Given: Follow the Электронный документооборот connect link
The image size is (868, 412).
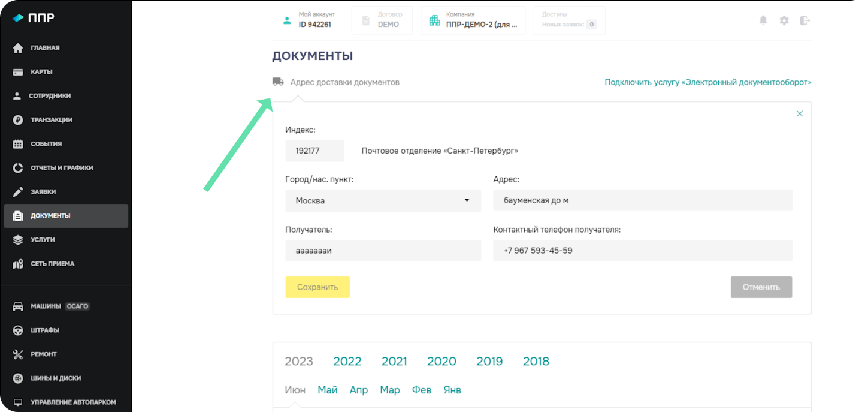Looking at the screenshot, I should tap(707, 82).
